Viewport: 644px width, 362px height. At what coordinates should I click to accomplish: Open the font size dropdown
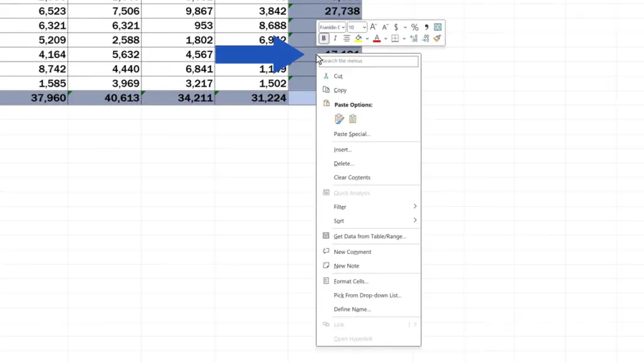click(357, 27)
